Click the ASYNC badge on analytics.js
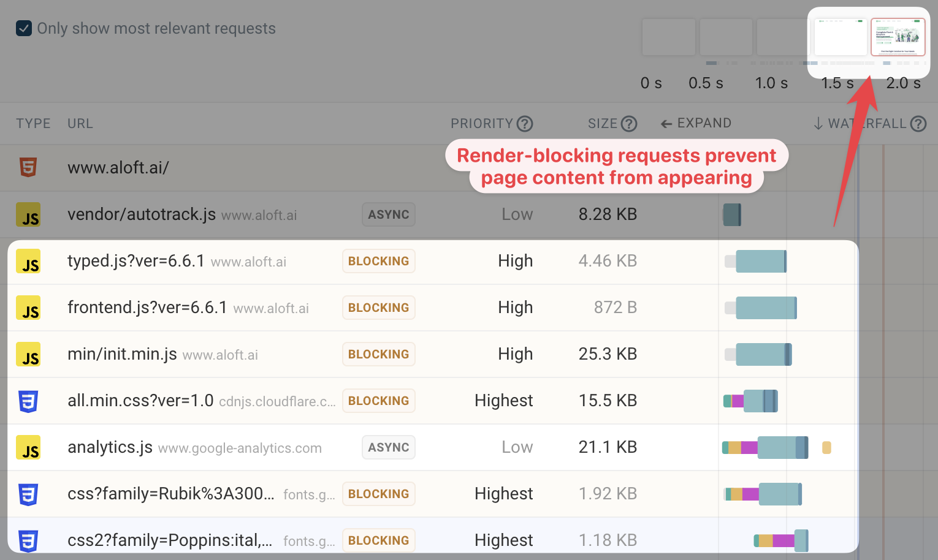Screen dimensions: 938x560 click(x=389, y=447)
